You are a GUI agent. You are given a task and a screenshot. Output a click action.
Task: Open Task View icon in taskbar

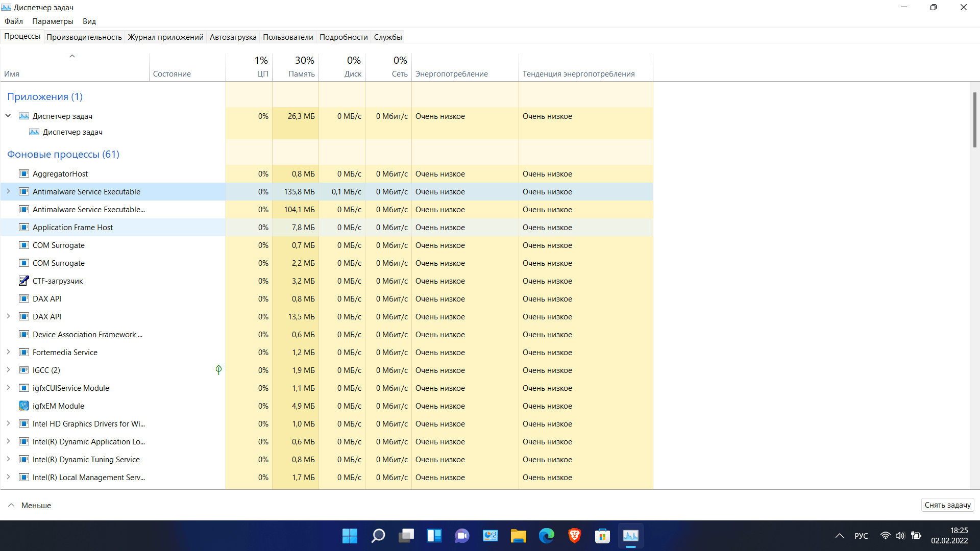(406, 536)
